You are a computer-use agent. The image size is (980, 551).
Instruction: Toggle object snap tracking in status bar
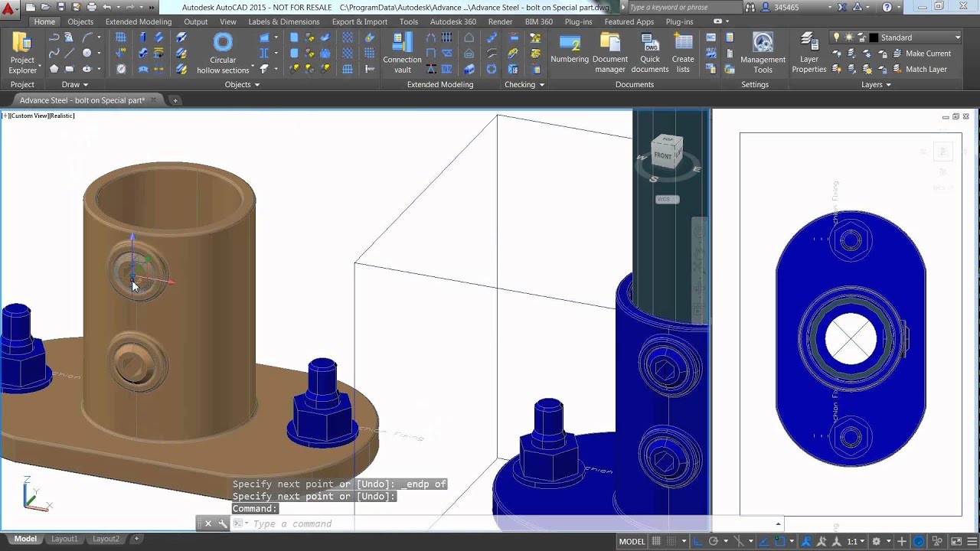[x=763, y=541]
